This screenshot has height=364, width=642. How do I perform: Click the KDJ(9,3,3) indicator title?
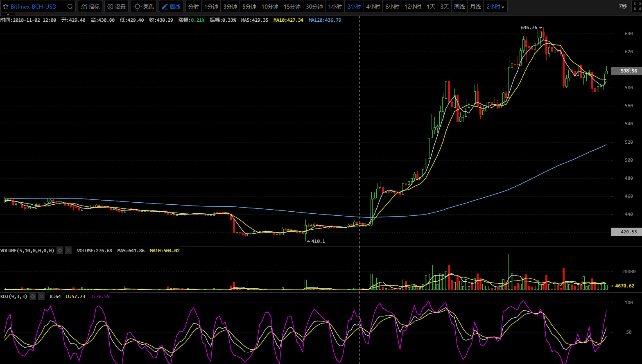click(x=14, y=296)
